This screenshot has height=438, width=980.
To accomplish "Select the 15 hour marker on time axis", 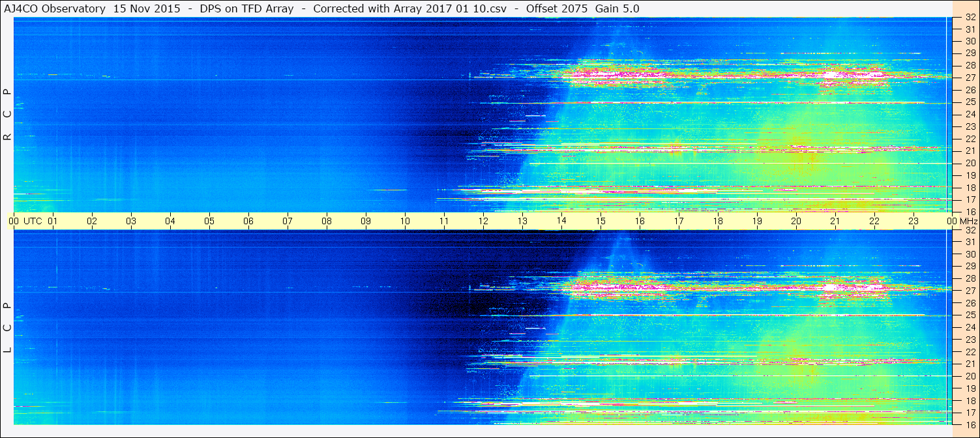I will click(x=601, y=221).
